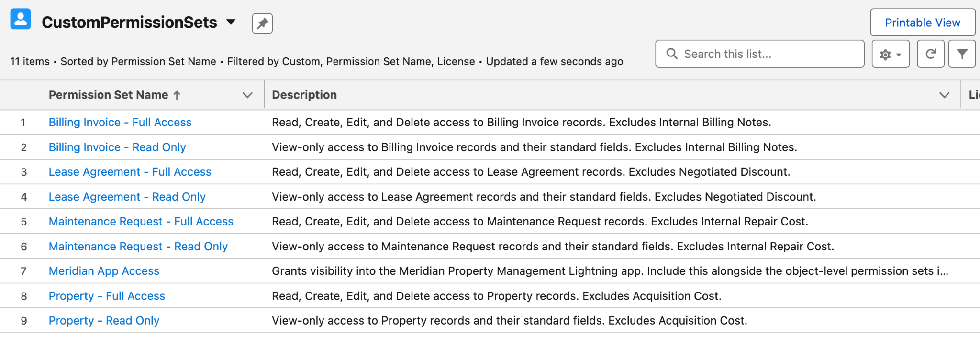Screen dimensions: 980x338
Task: Click the Printable View button
Action: 923,23
